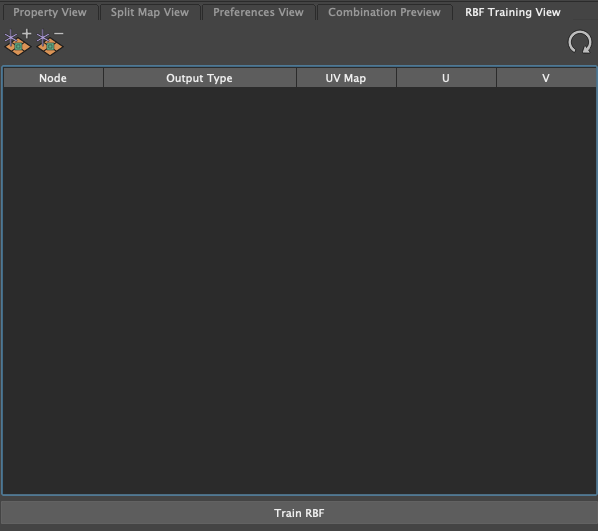This screenshot has height=531, width=598.
Task: Go to the Preferences View tab
Action: pos(258,12)
